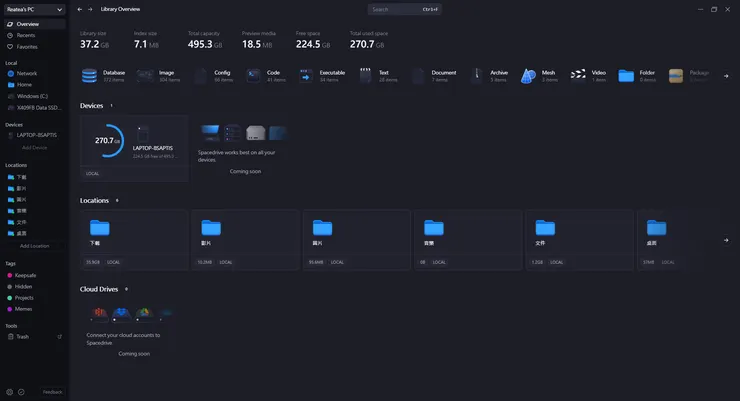Open the Image file kind category
Viewport: 740px width, 401px height.
[158, 75]
